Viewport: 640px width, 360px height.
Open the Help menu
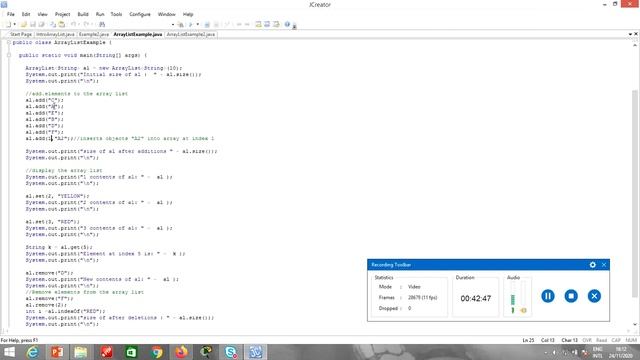[188, 14]
